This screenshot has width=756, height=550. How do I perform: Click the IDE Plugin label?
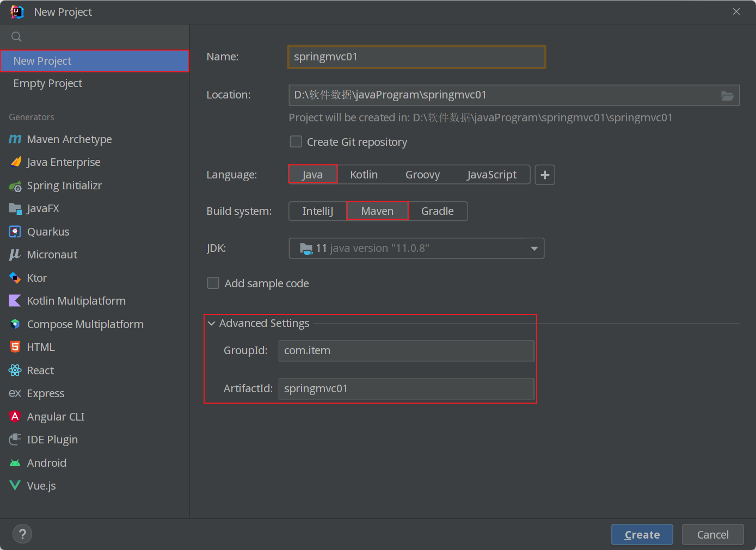click(52, 440)
